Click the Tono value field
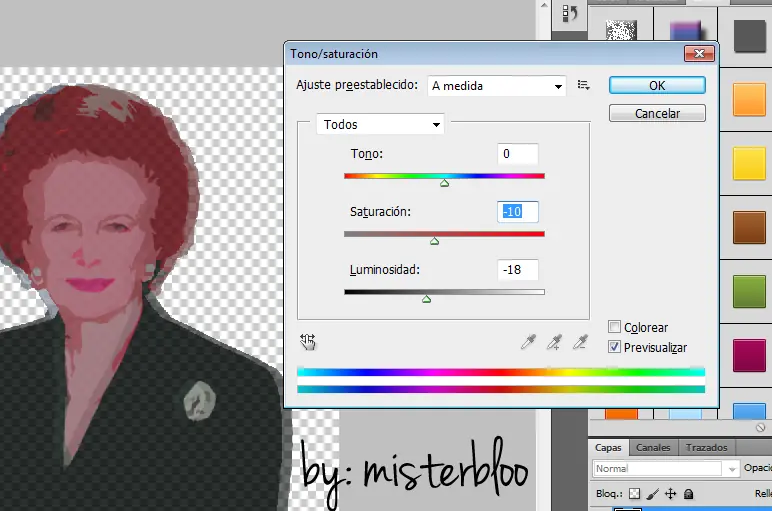The image size is (772, 511). coord(517,154)
